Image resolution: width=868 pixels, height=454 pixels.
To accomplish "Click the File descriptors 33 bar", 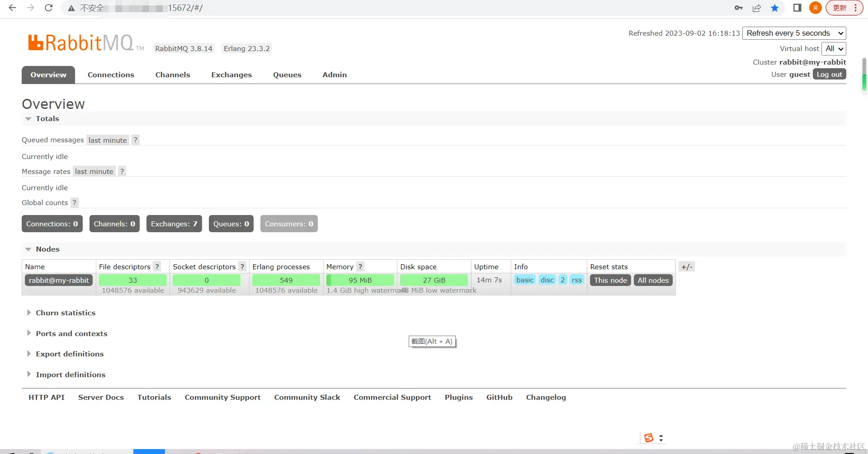I will click(x=132, y=280).
